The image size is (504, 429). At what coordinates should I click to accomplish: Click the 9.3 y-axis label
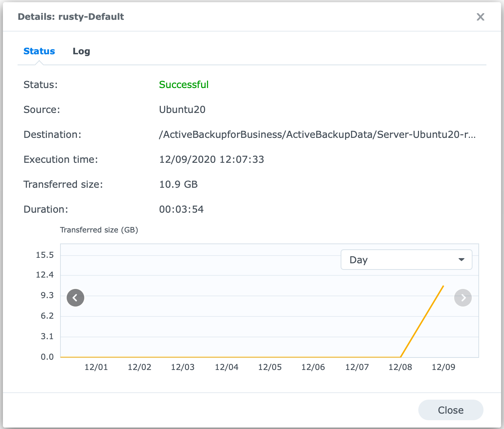pyautogui.click(x=47, y=295)
